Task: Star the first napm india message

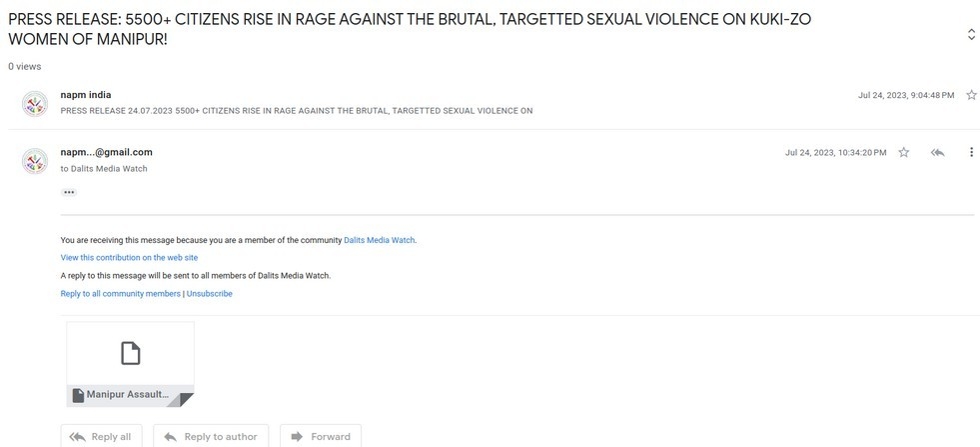Action: pos(971,95)
